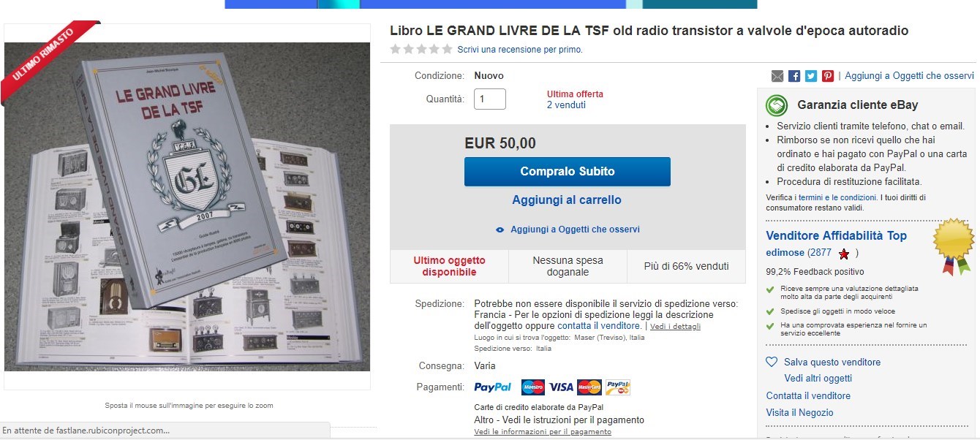The image size is (980, 440).
Task: Share this listing on Facebook
Action: 794,76
